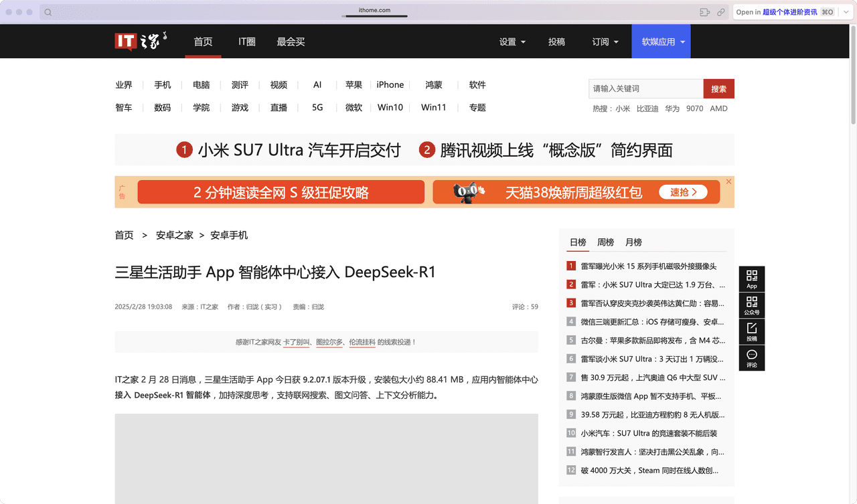
Task: Open ranked article 小米汽车：SU7 Ultra 的竞速套装不能后装
Action: point(649,433)
